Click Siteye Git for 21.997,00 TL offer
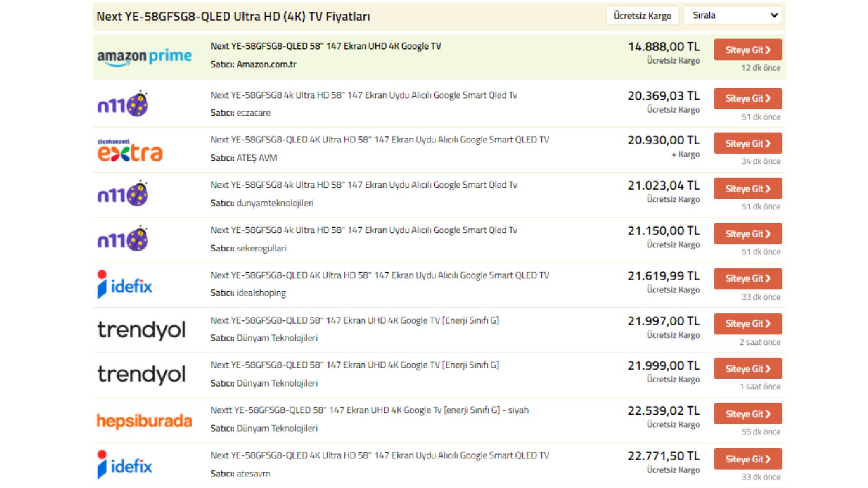The height and width of the screenshot is (488, 868). pyautogui.click(x=748, y=324)
